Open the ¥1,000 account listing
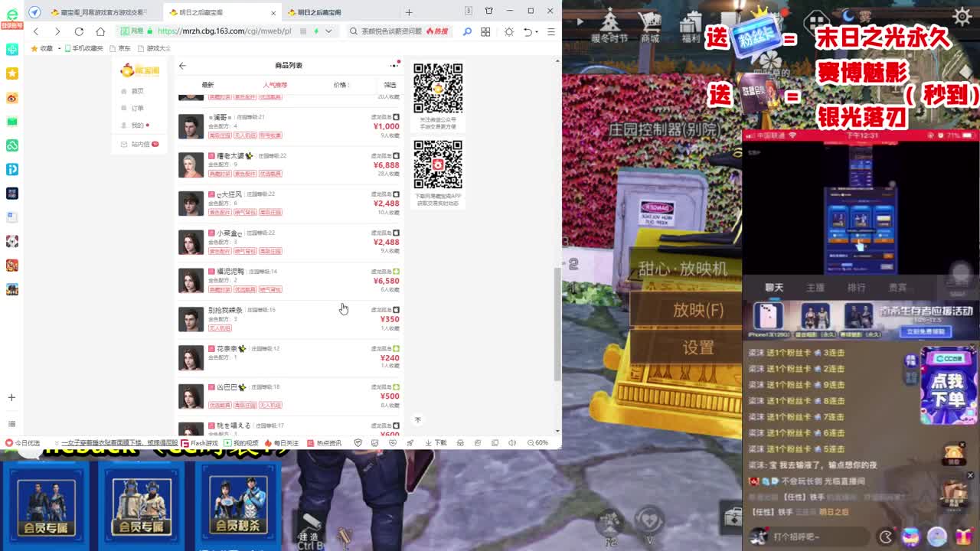The image size is (980, 551). (x=289, y=127)
